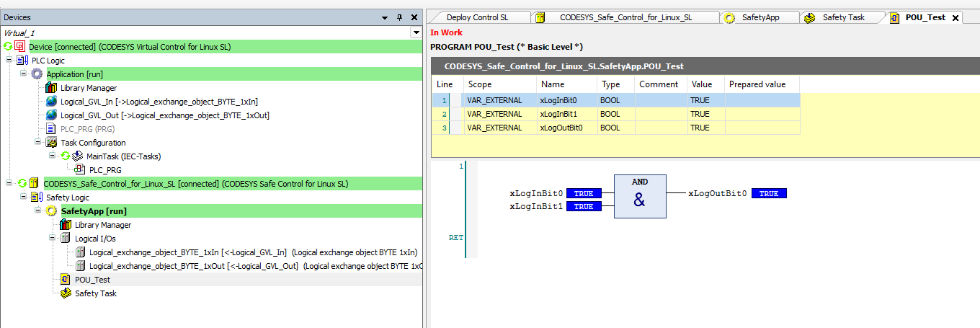Click the Library Manager icon under Application
Screen dimensions: 980x328
tap(52, 88)
